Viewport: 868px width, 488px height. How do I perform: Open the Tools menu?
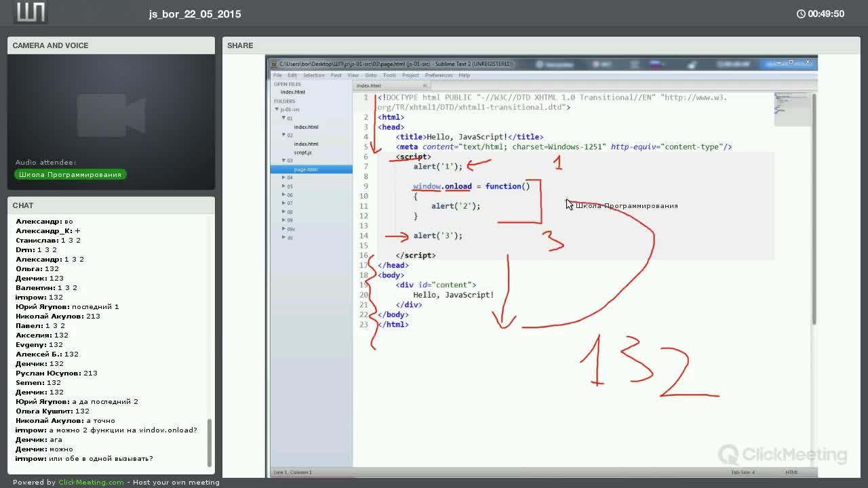pos(389,75)
